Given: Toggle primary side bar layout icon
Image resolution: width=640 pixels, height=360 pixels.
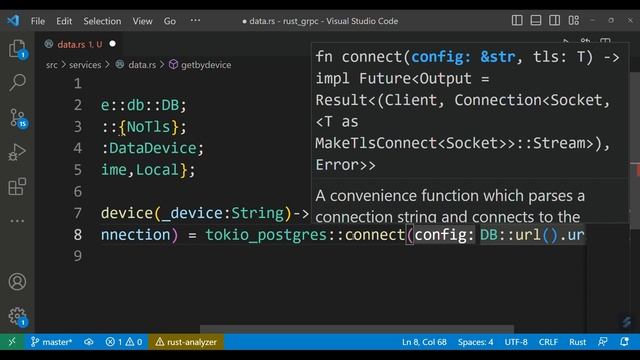Looking at the screenshot, I should (517, 20).
